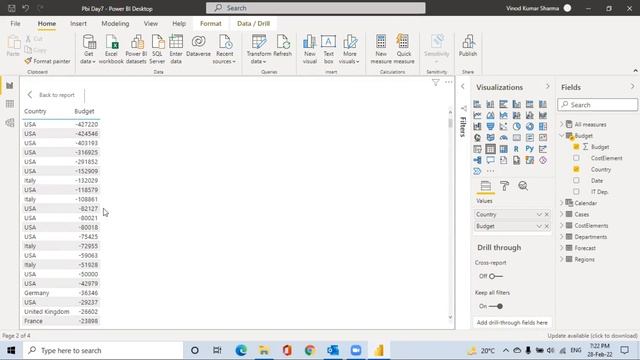Viewport: 640px width, 360px height.
Task: Open the Fields well icon tab
Action: [486, 186]
